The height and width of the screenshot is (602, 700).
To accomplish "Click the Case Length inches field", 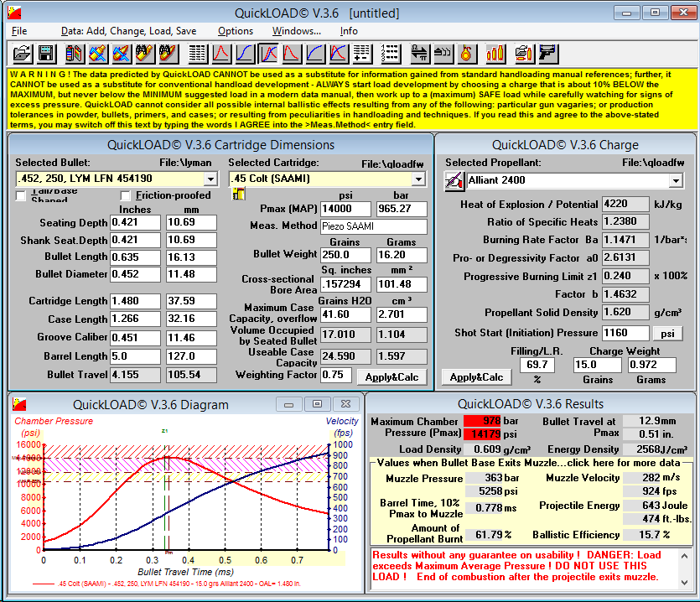I will 135,319.
